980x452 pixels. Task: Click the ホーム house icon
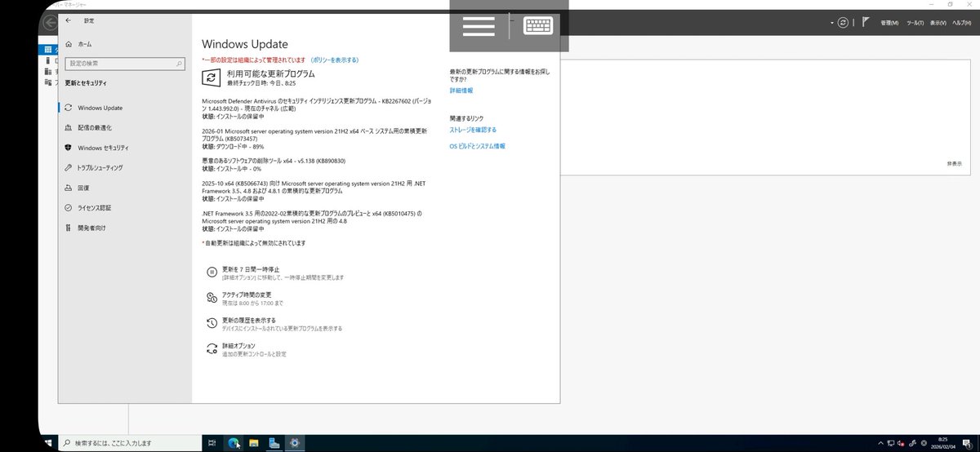tap(69, 44)
